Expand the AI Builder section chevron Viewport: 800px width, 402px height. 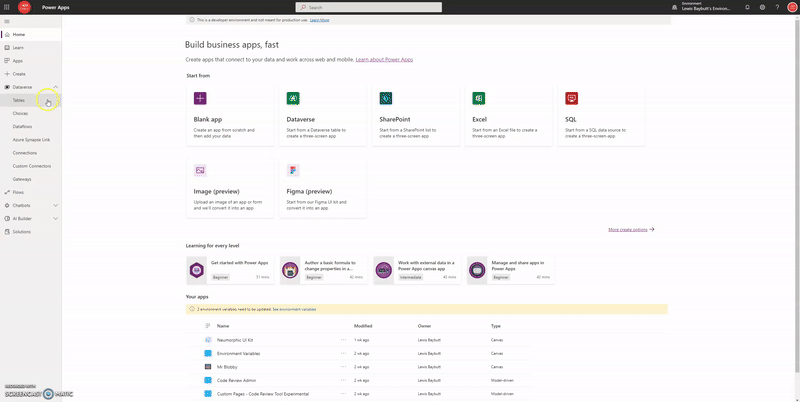(56, 218)
